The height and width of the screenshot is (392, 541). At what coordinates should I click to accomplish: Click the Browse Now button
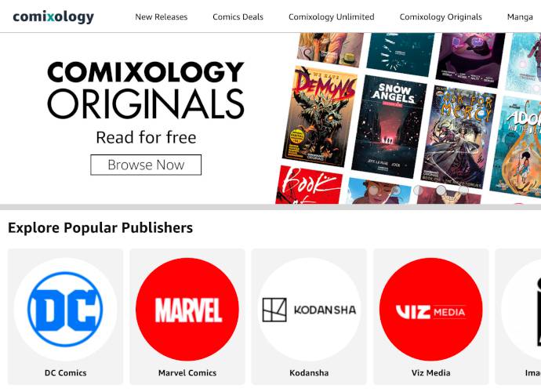[x=146, y=165]
